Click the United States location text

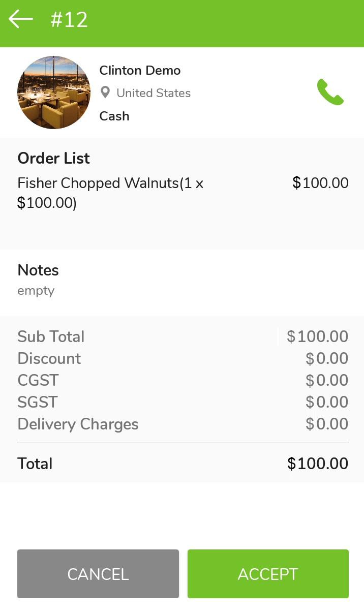[154, 93]
